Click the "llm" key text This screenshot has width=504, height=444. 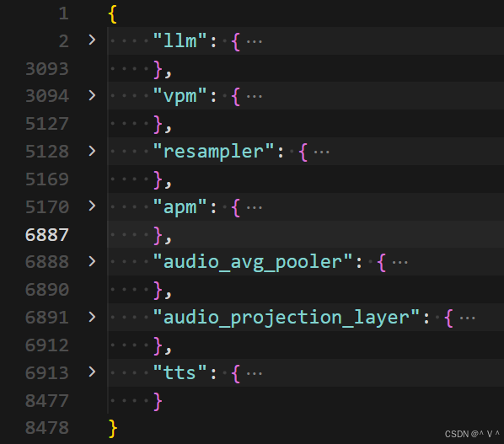(180, 40)
